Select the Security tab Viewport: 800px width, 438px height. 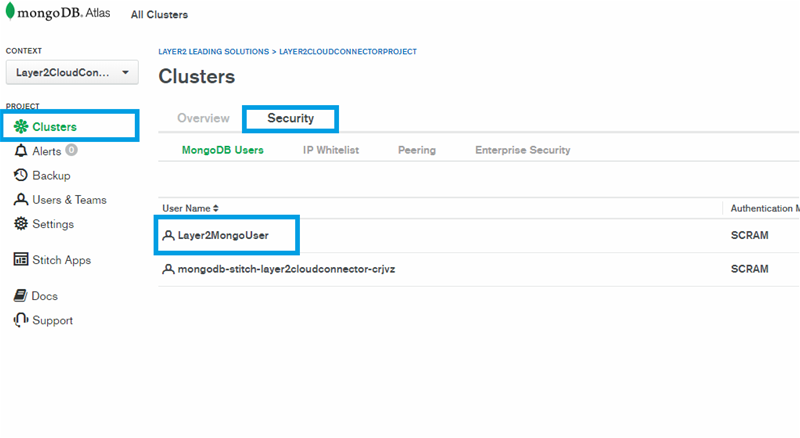(290, 118)
